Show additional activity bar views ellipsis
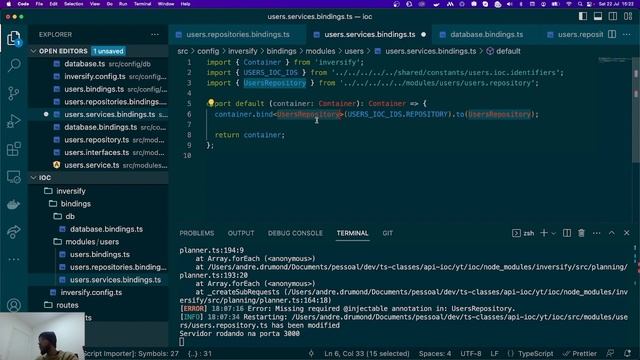The height and width of the screenshot is (360, 640). coord(14,259)
